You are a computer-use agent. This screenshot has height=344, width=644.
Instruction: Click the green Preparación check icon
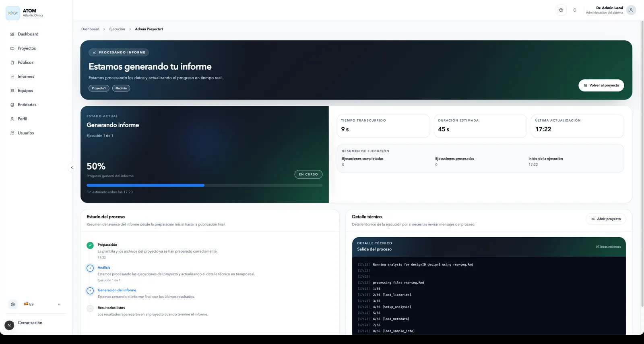[90, 245]
